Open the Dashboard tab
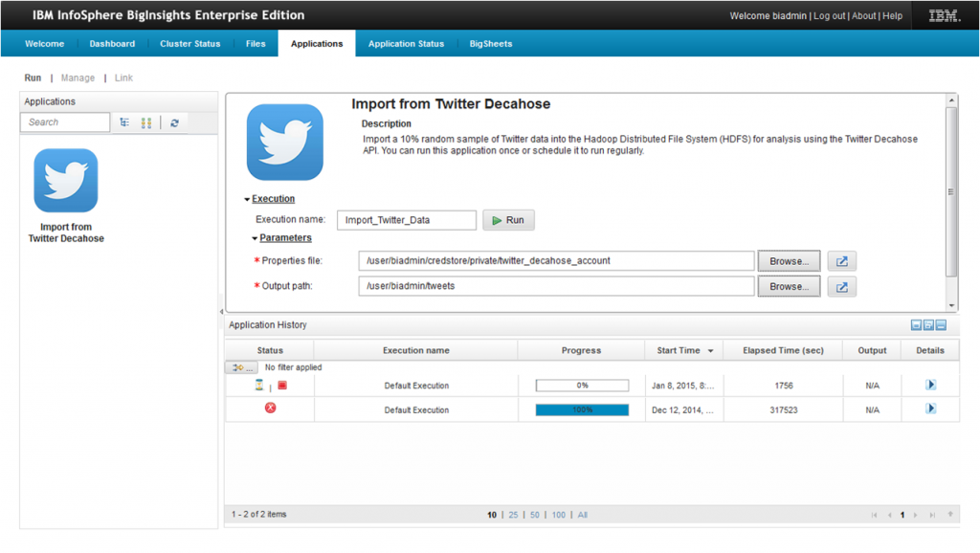Screen dimensions: 980x553 click(112, 44)
